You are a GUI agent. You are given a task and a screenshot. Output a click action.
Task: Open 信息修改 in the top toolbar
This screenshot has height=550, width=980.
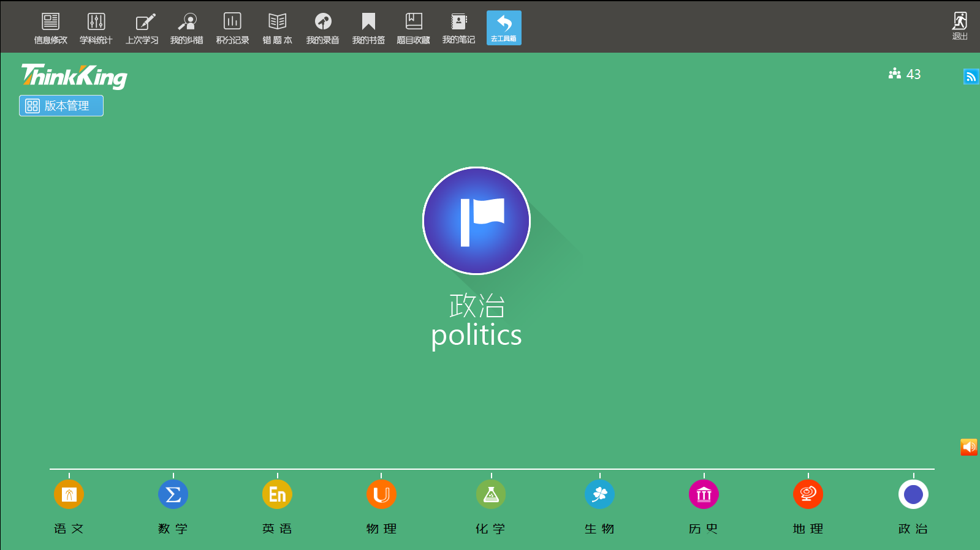50,28
